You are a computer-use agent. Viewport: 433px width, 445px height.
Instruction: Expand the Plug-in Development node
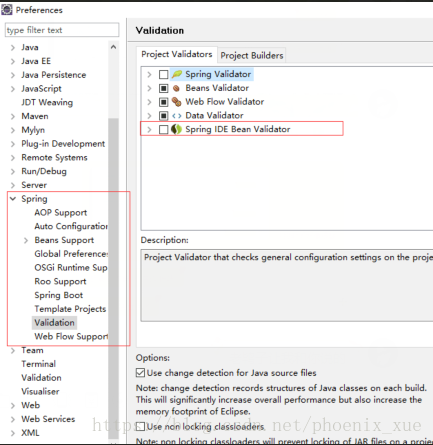pos(13,144)
